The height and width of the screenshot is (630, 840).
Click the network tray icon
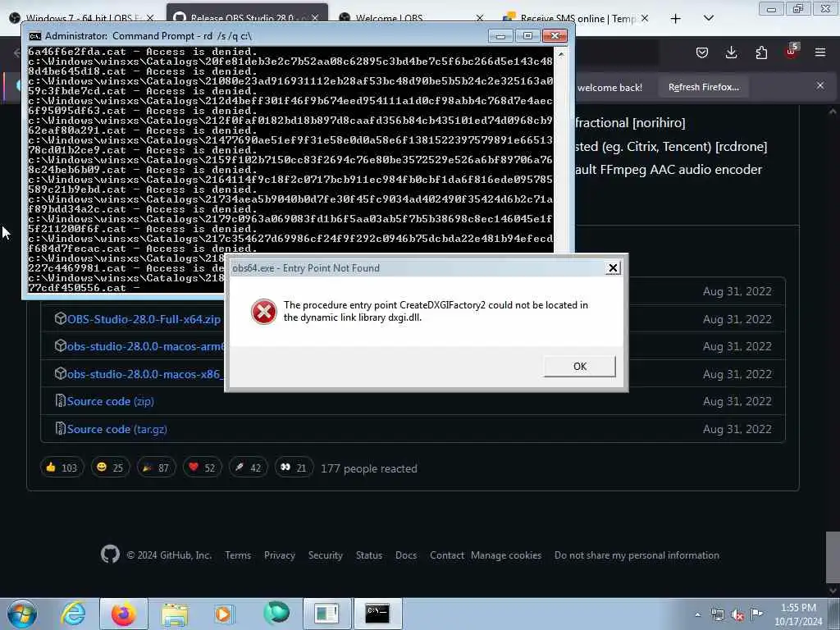717,615
